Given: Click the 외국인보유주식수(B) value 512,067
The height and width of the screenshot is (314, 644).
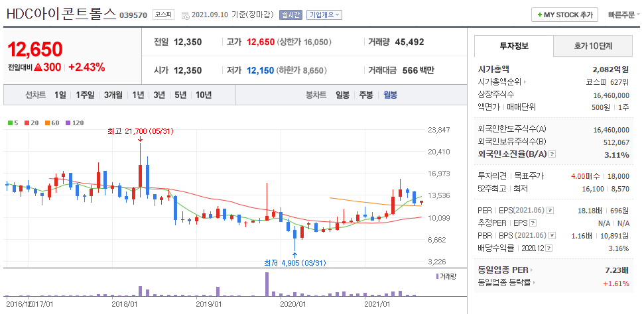Looking at the screenshot, I should coord(616,142).
